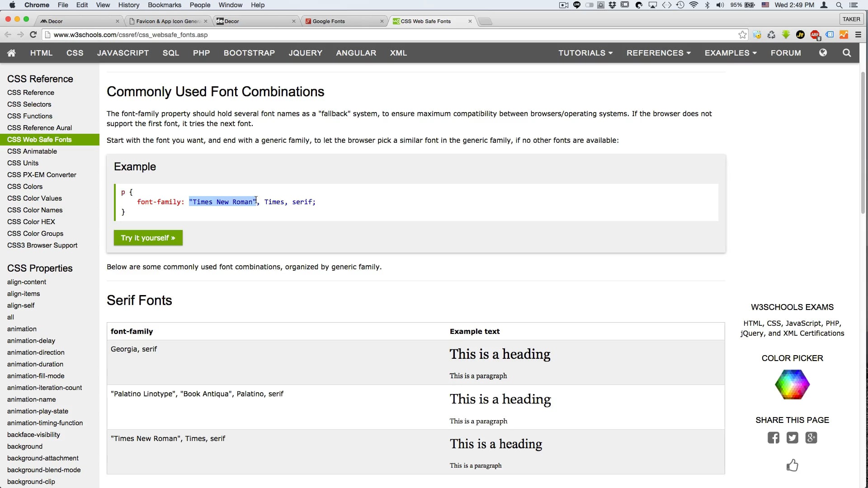Open the globe translate icon
868x488 pixels.
823,53
